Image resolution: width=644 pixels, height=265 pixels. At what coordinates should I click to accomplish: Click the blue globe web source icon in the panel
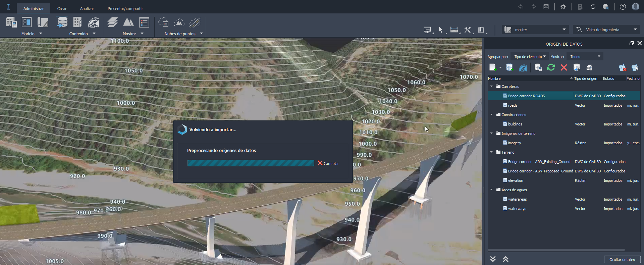click(x=523, y=68)
